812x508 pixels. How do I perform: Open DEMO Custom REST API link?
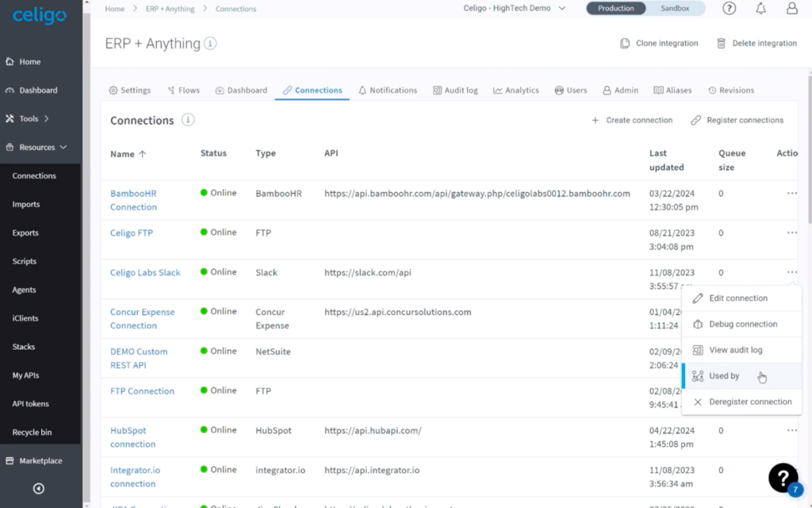point(139,358)
